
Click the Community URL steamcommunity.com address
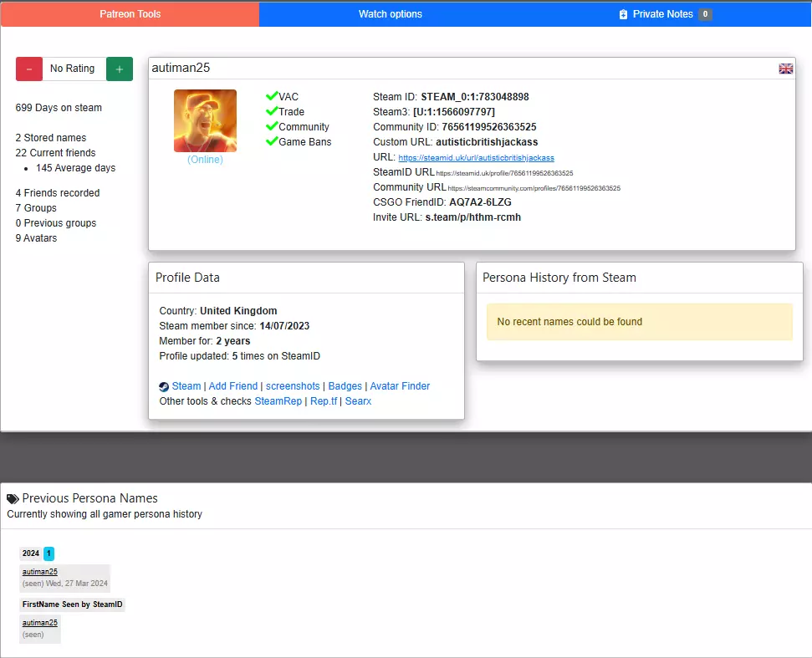pos(534,188)
